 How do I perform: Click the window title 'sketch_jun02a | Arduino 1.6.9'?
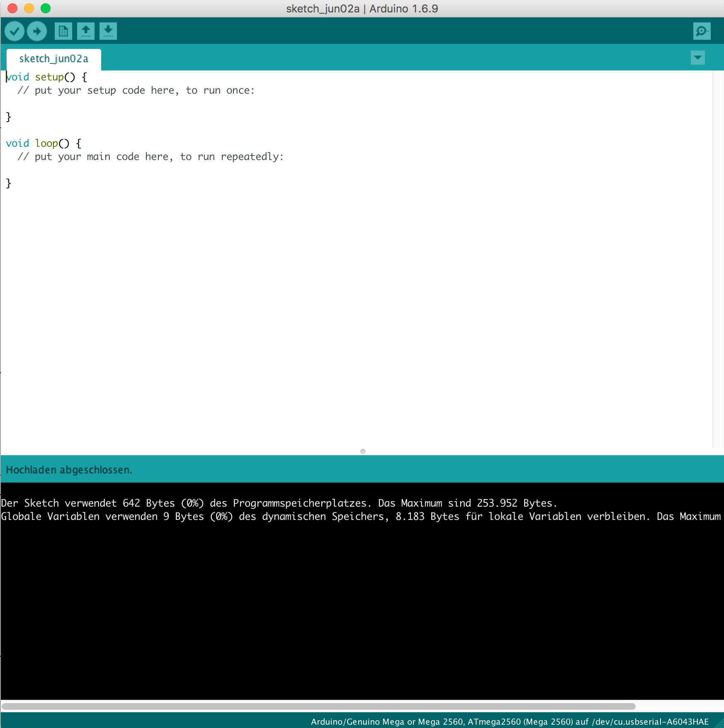click(362, 9)
